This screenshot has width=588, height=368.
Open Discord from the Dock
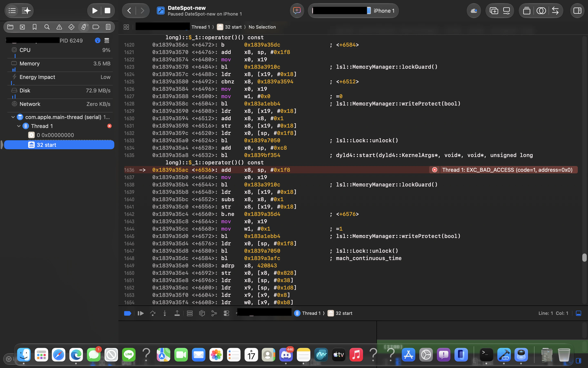(x=286, y=355)
